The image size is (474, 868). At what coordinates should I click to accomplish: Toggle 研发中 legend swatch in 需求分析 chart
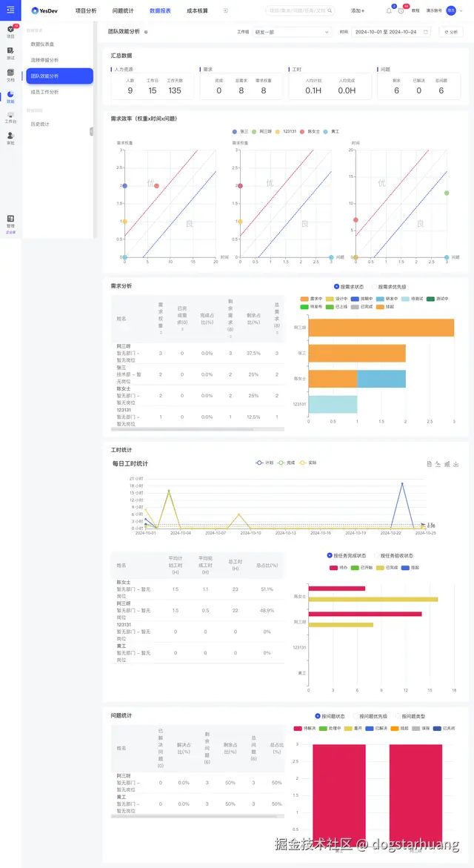(x=381, y=299)
